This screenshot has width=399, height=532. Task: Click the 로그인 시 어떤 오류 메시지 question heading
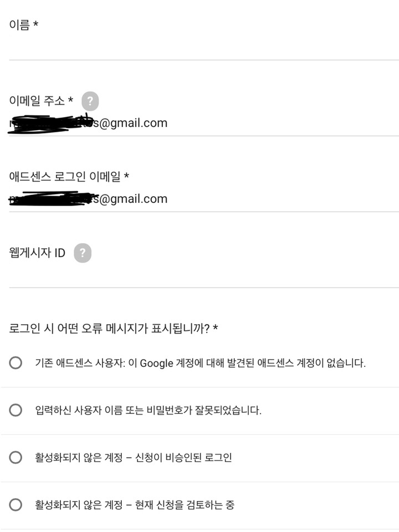(x=113, y=329)
